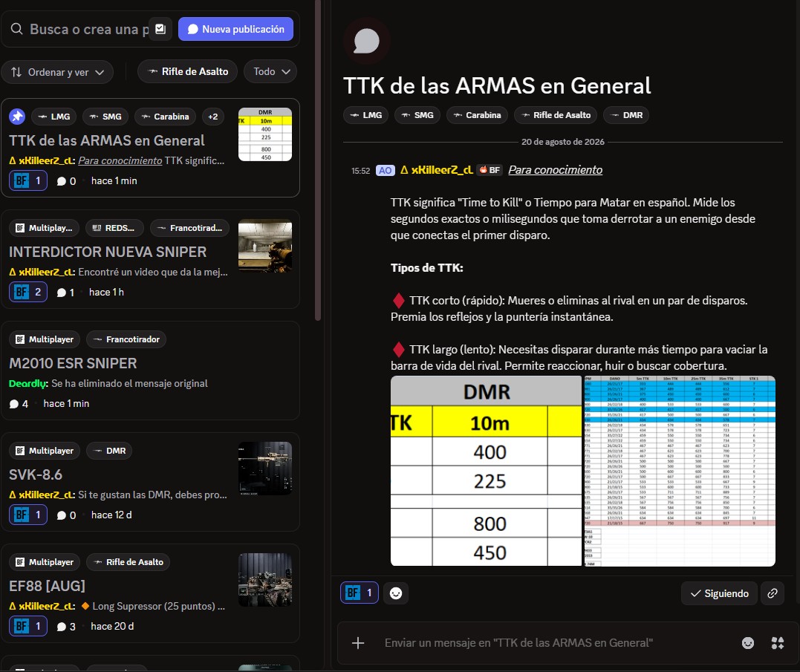Open the gallery view icon beside search
The height and width of the screenshot is (672, 800).
160,29
